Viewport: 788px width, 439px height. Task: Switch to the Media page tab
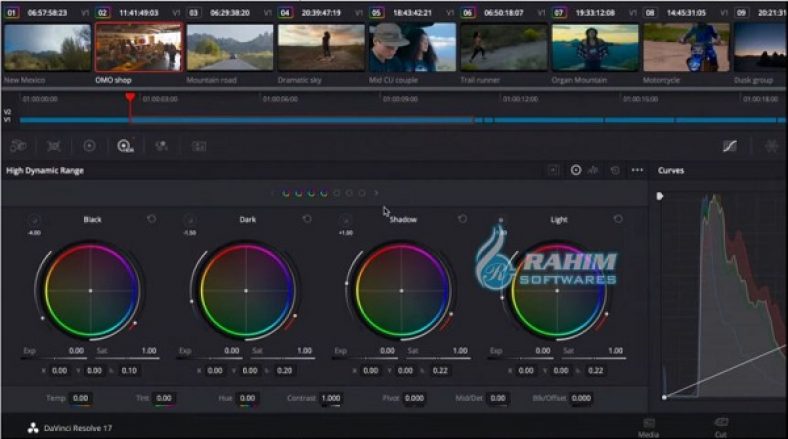click(648, 427)
